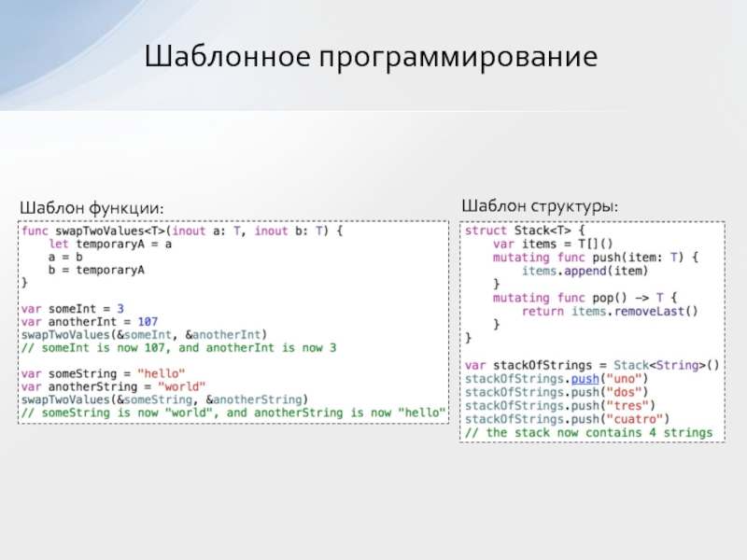Click the code line "a = b"
The height and width of the screenshot is (560, 747).
click(65, 258)
